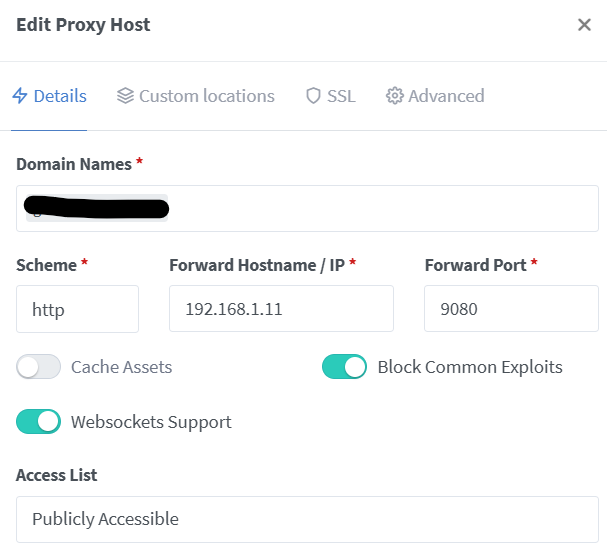Image resolution: width=607 pixels, height=553 pixels.
Task: Click the gear icon for Advanced
Action: click(394, 96)
